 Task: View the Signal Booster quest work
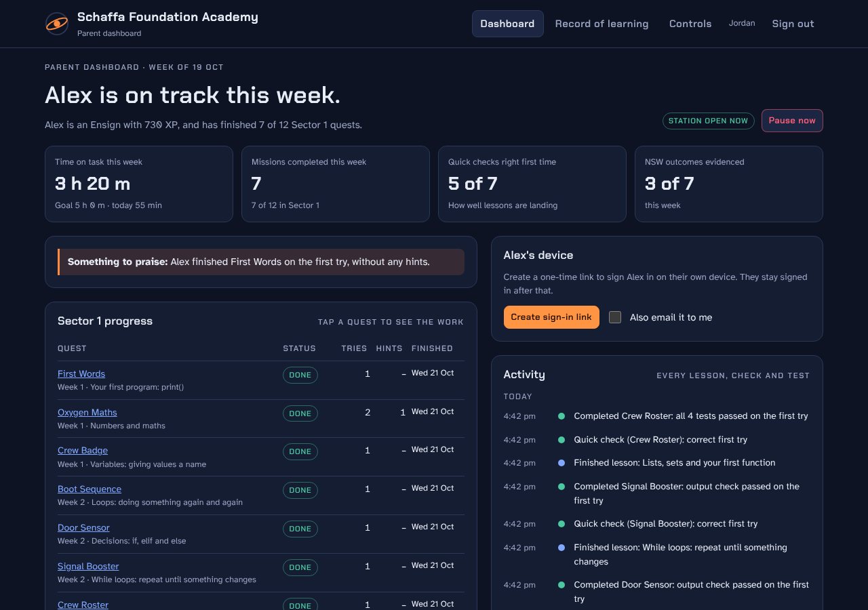[x=88, y=567]
